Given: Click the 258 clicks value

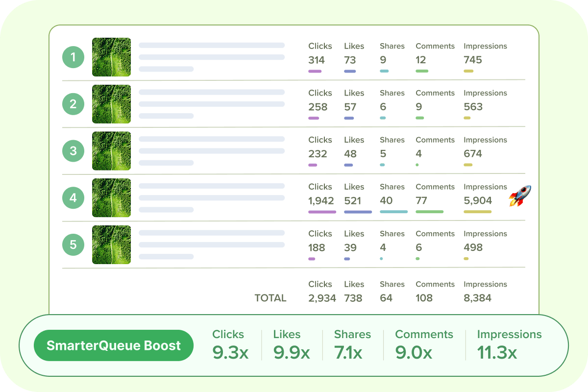Looking at the screenshot, I should [318, 107].
